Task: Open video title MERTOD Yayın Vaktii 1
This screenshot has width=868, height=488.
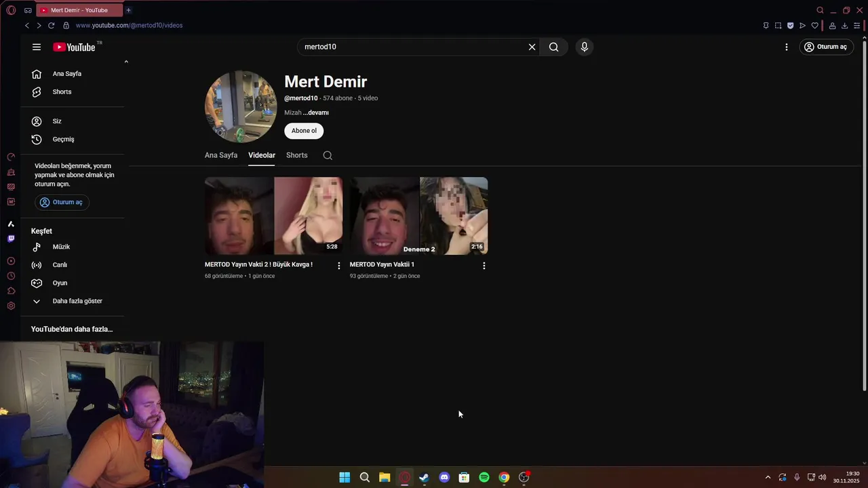Action: tap(382, 264)
